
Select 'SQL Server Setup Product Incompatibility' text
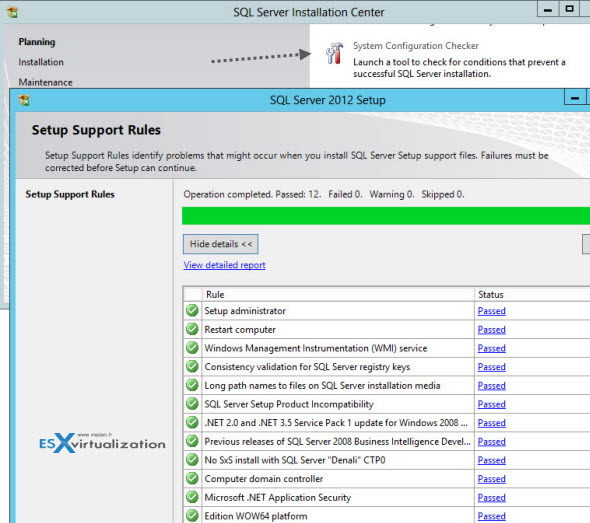(x=289, y=404)
